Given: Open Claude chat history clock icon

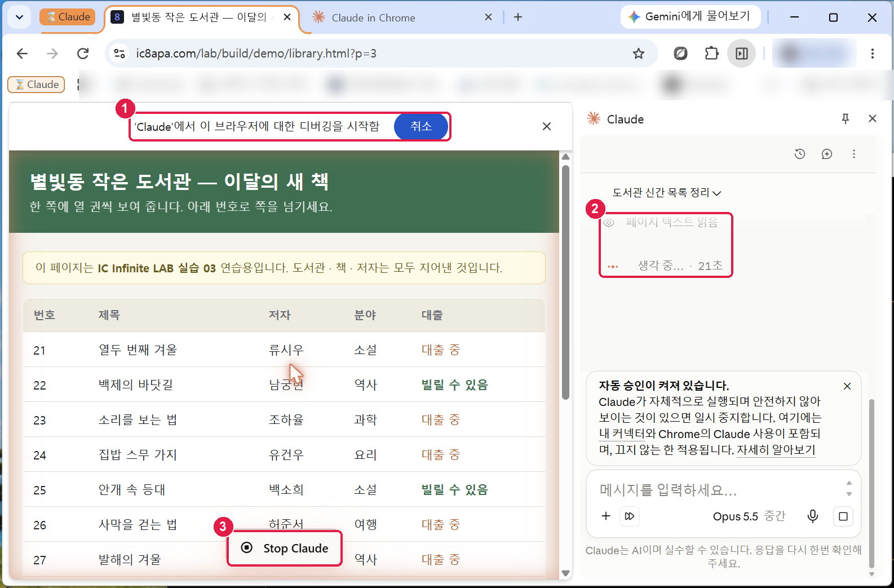Looking at the screenshot, I should point(800,154).
